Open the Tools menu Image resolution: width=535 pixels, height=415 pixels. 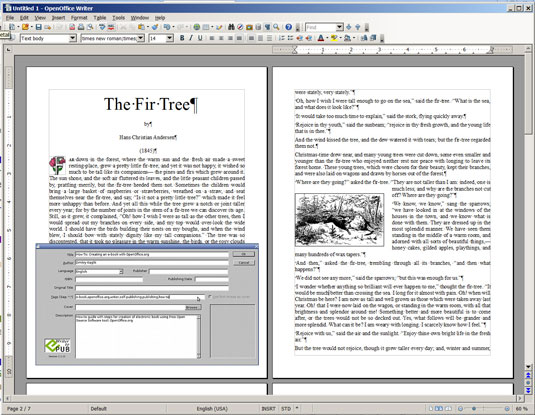[x=118, y=17]
